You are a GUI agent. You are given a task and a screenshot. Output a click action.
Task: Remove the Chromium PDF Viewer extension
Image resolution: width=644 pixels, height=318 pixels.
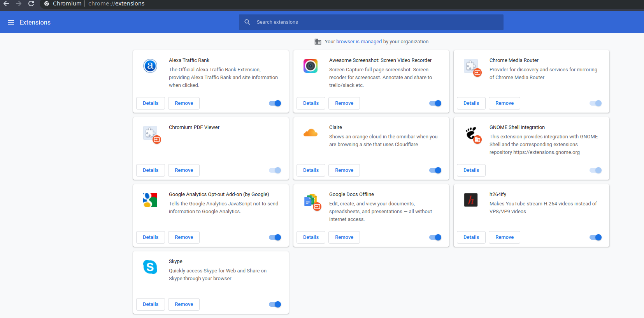(x=184, y=170)
